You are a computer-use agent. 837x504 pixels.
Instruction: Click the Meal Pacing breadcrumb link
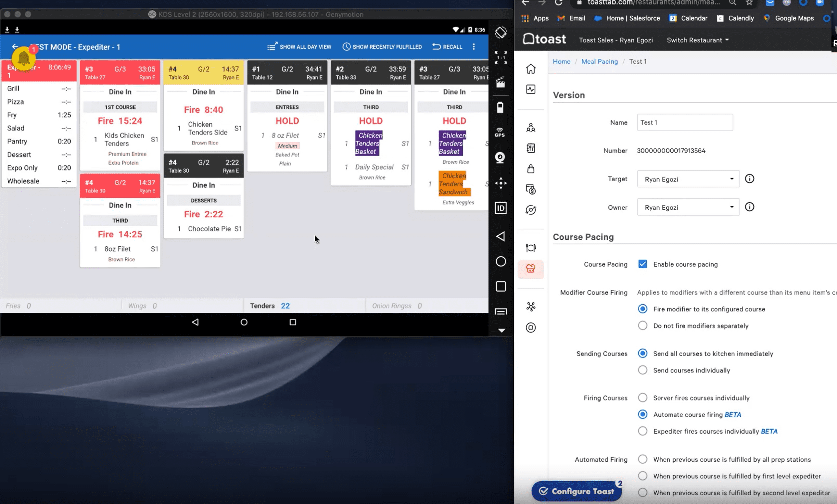point(599,61)
